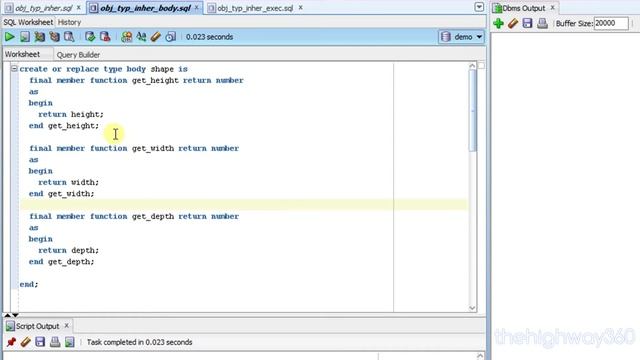Viewport: 640px width, 360px height.
Task: Close obj_typ_inher_body.sql tab
Action: 196,7
